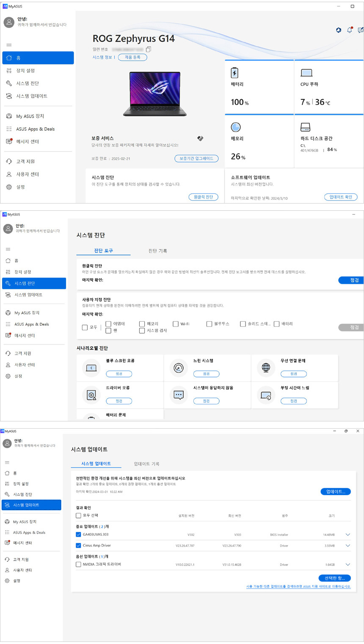This screenshot has height=644, width=364.
Task: Open 설정 in 시스템 업데이트 window sidebar
Action: click(32, 581)
